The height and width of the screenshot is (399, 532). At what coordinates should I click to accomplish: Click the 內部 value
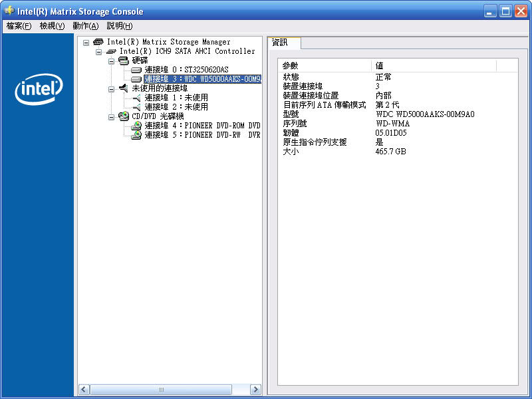point(384,96)
